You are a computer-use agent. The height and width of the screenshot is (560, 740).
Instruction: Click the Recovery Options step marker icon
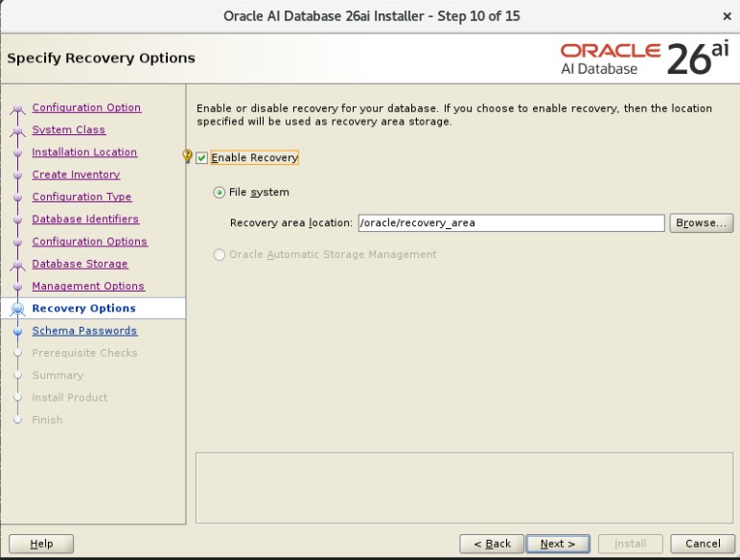pos(18,309)
